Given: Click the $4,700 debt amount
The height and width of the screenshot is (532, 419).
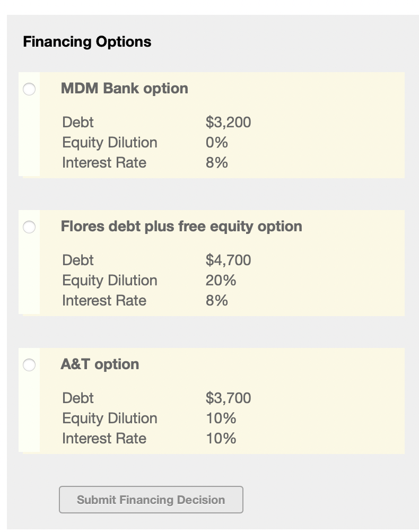Looking at the screenshot, I should tap(228, 260).
